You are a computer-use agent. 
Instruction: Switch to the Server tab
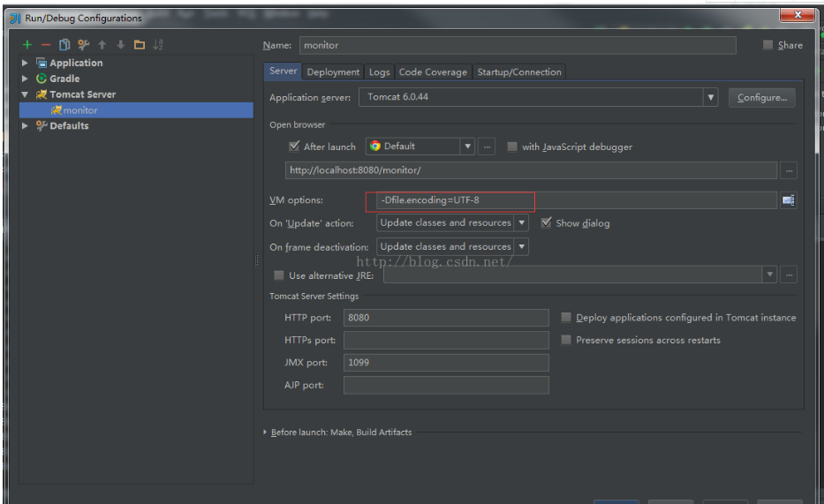click(x=283, y=71)
